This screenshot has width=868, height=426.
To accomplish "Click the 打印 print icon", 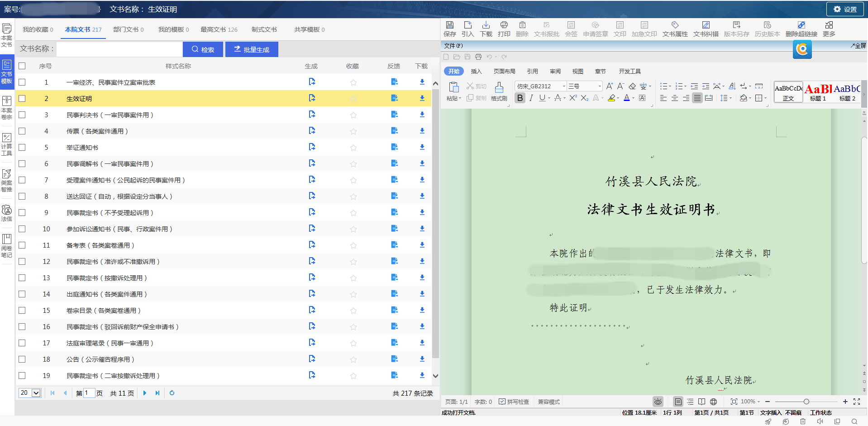I will 504,29.
